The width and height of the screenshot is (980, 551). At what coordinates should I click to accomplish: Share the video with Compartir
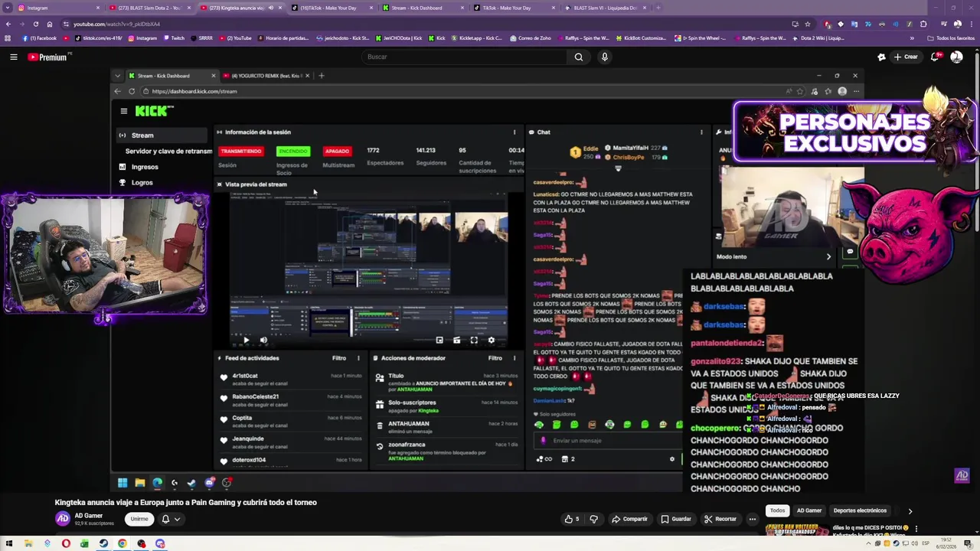coord(629,519)
